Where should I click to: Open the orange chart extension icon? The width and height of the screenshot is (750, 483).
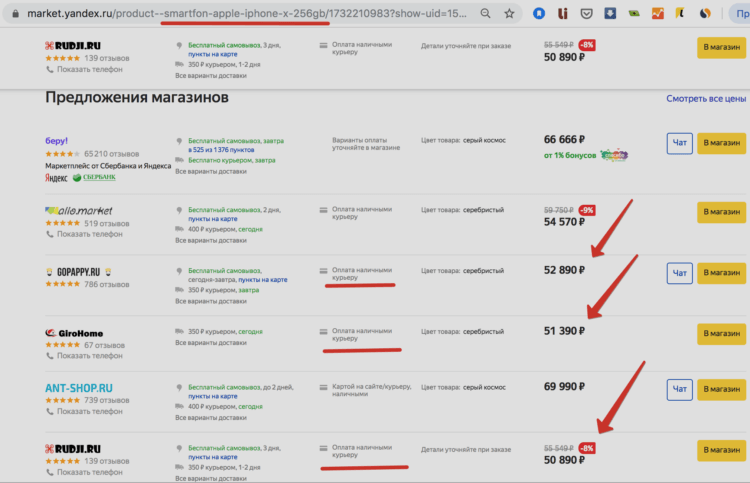[658, 13]
